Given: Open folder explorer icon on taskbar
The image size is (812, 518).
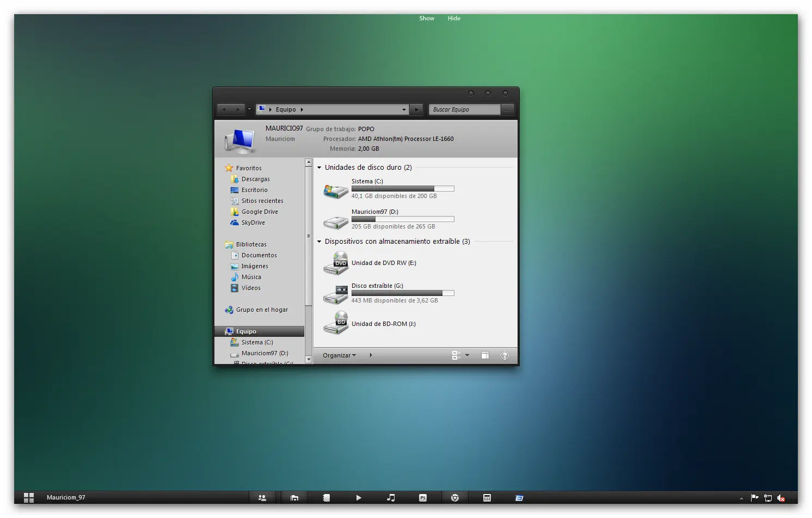Looking at the screenshot, I should pyautogui.click(x=294, y=497).
